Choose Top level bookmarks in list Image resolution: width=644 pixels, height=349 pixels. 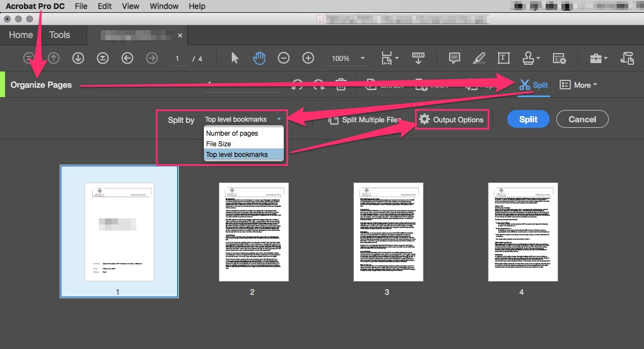pyautogui.click(x=244, y=155)
